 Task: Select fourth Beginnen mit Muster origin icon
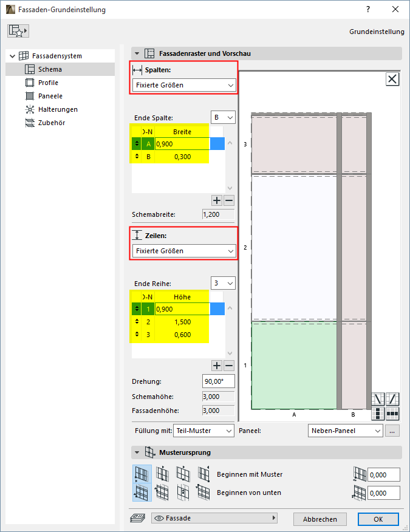pos(203,474)
